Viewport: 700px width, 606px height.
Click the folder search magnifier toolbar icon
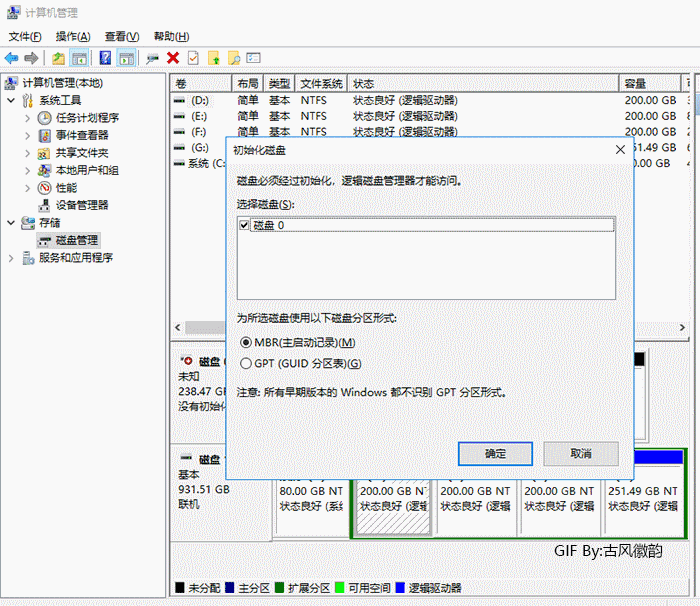(x=234, y=58)
